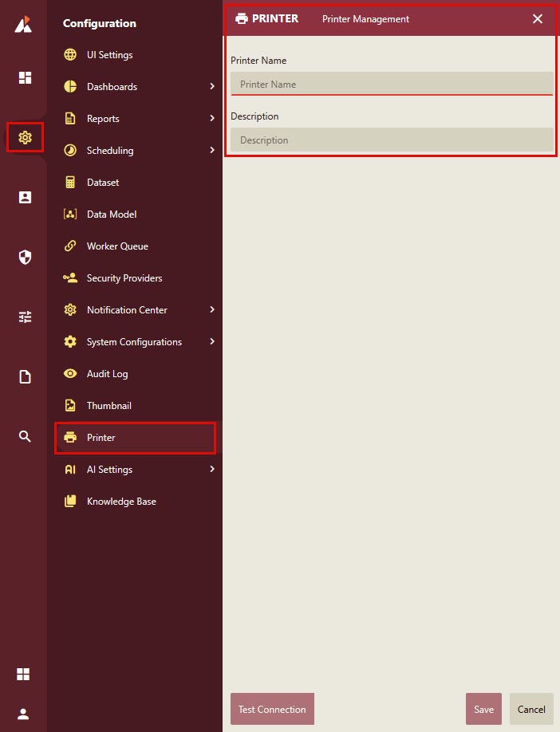Open the Knowledge Base entry
The height and width of the screenshot is (732, 560).
coord(121,502)
